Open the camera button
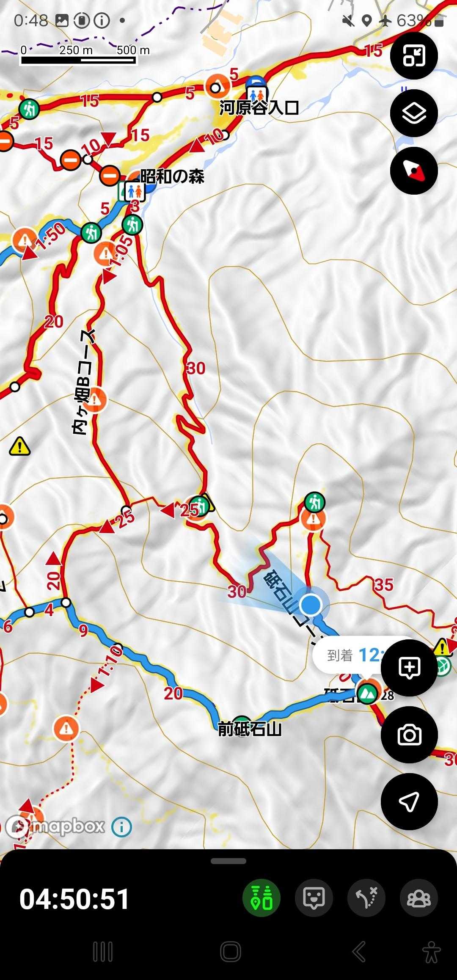Screen dimensions: 457x980 [409, 735]
